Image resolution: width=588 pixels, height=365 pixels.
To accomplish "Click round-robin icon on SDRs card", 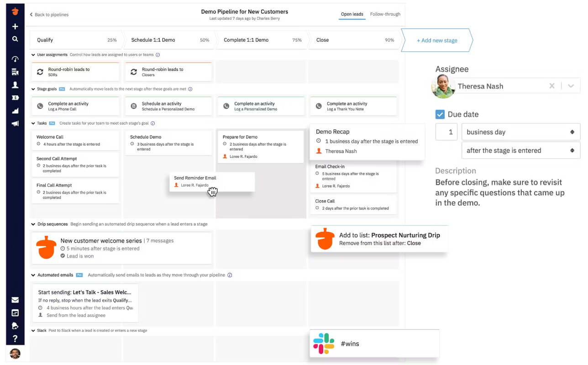I will pos(40,72).
